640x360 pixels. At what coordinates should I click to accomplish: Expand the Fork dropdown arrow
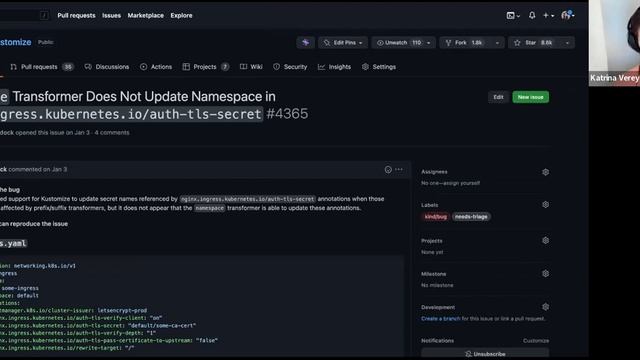coord(497,42)
